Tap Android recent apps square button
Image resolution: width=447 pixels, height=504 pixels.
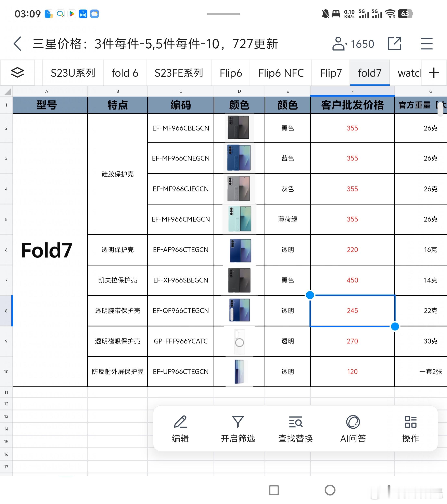click(274, 490)
